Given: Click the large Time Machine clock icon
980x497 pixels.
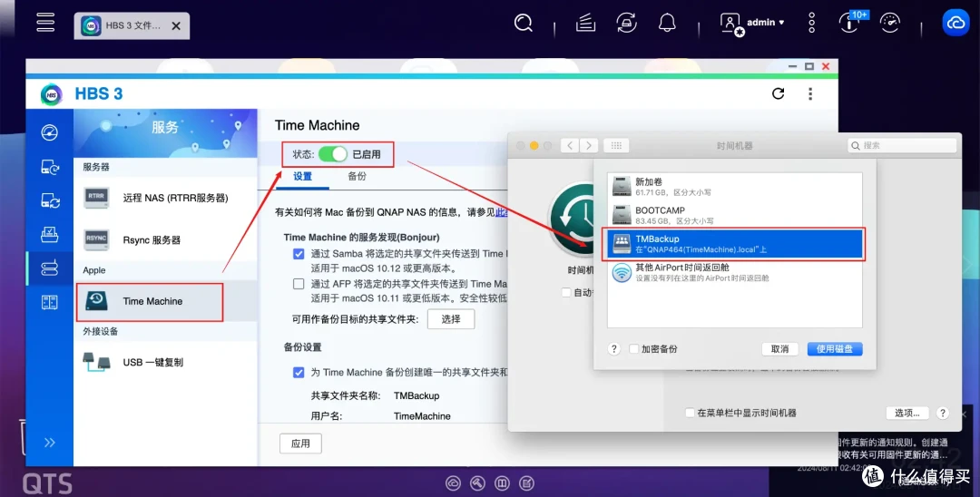Looking at the screenshot, I should [572, 219].
